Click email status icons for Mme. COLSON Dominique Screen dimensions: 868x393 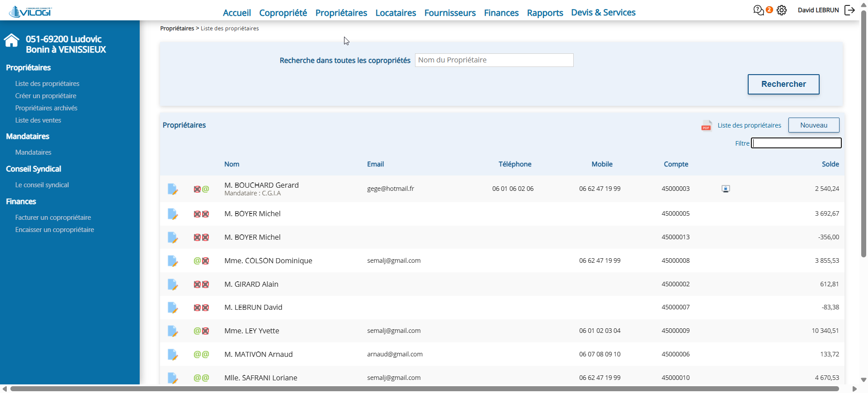[201, 261]
